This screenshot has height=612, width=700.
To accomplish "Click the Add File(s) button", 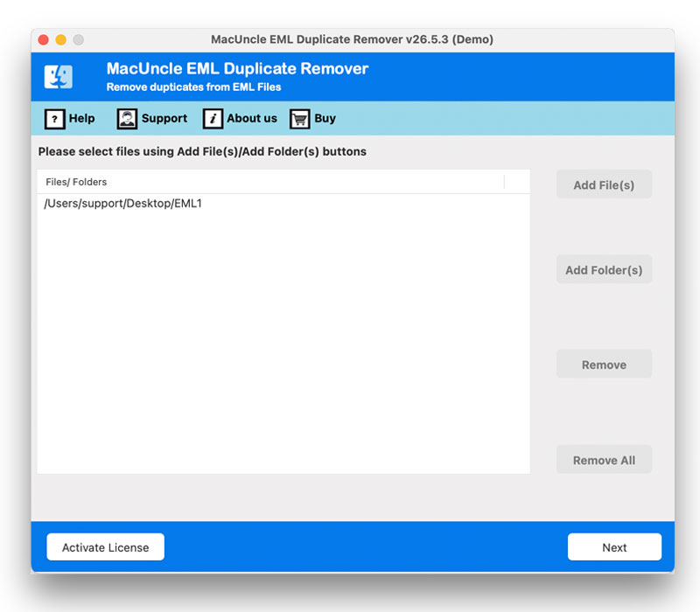I will 604,184.
